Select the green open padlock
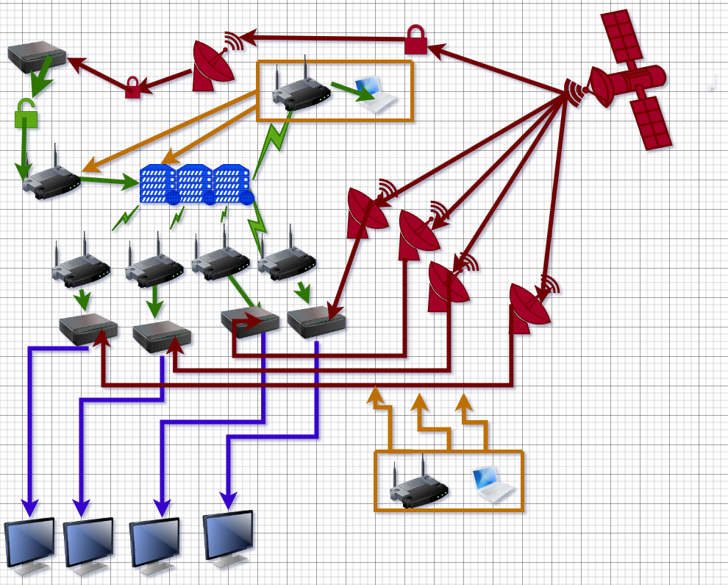728x585 pixels. click(26, 113)
